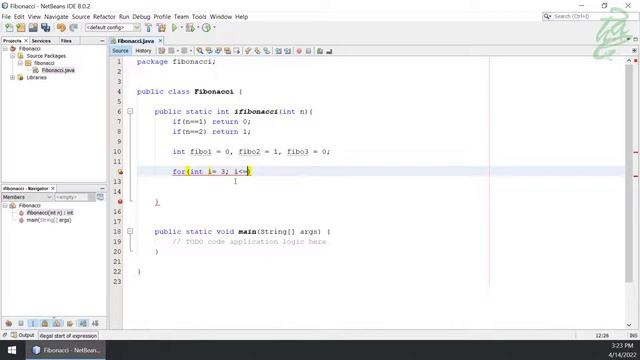Open the Tools menu
The height and width of the screenshot is (360, 640).
[x=199, y=17]
